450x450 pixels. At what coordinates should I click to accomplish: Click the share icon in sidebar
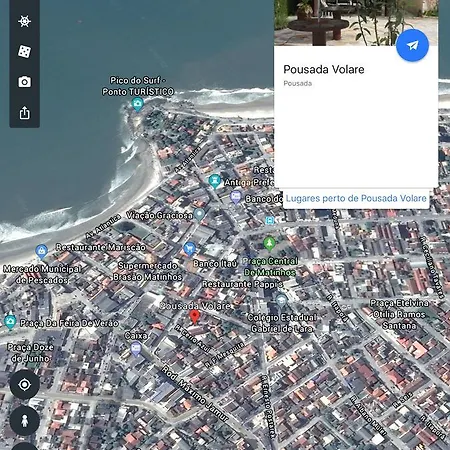coord(24,113)
